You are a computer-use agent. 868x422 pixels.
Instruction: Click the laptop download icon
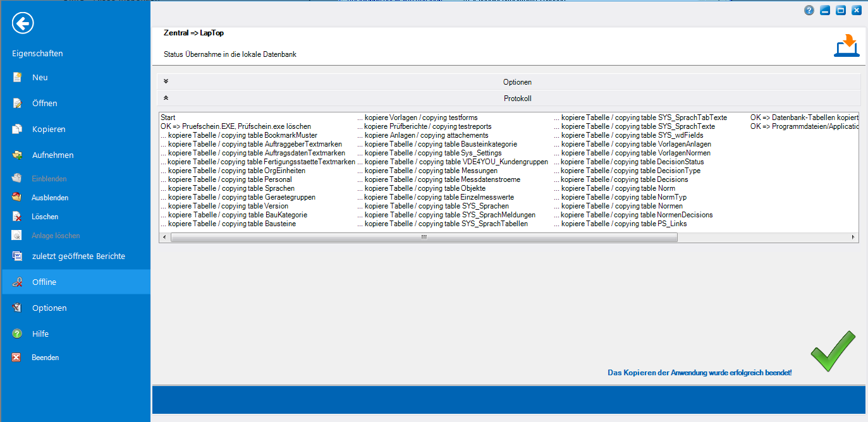tap(846, 47)
